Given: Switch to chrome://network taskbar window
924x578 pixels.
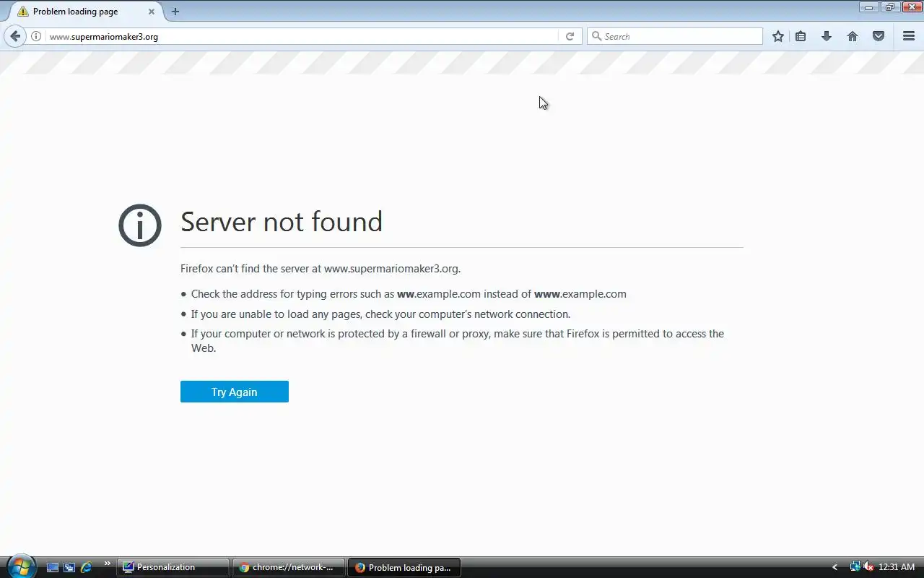Looking at the screenshot, I should [x=289, y=567].
